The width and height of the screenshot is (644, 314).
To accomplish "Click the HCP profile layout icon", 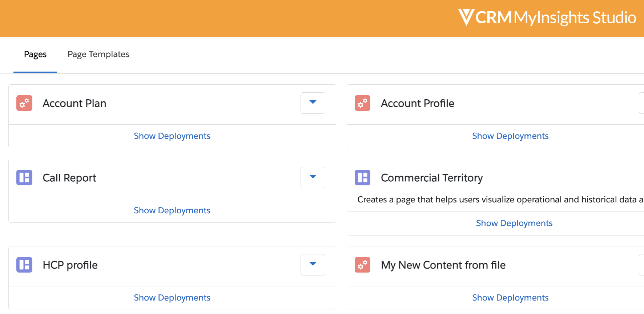I will click(24, 265).
